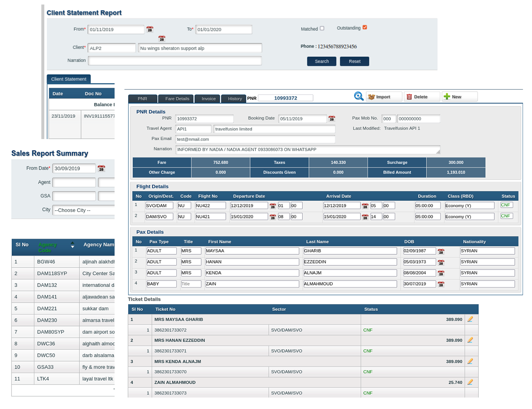
Task: Open the calendar picker beside Booking Date
Action: click(331, 119)
